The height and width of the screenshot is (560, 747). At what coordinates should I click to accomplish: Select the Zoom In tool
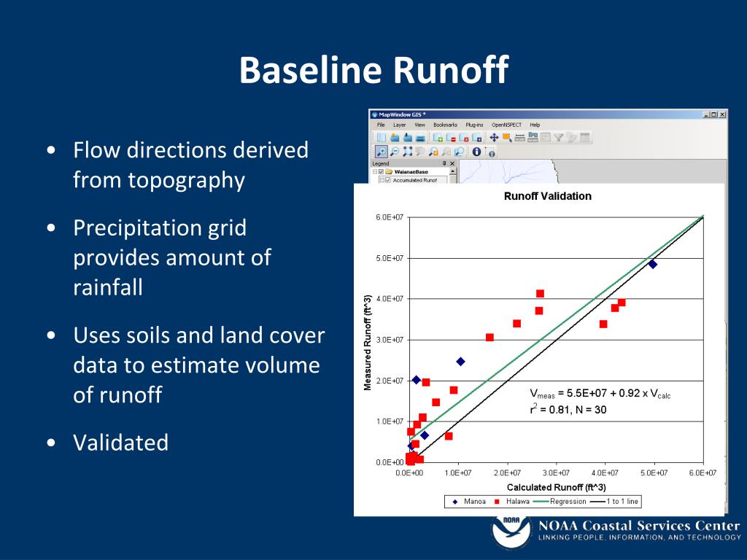point(382,152)
